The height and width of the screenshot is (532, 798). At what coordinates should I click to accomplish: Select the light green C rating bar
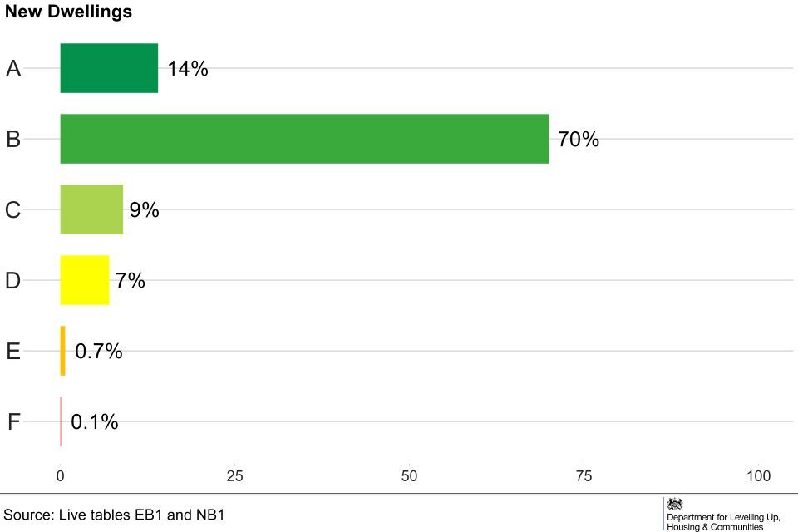[91, 209]
